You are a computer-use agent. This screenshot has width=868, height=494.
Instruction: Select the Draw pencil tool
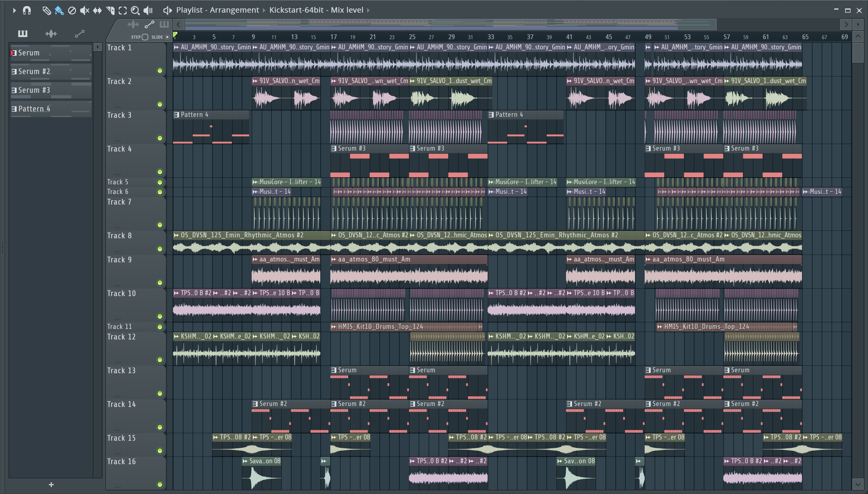46,11
